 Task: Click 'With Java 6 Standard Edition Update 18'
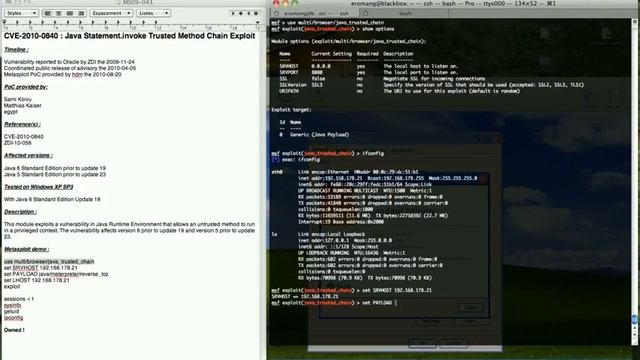tap(52, 199)
